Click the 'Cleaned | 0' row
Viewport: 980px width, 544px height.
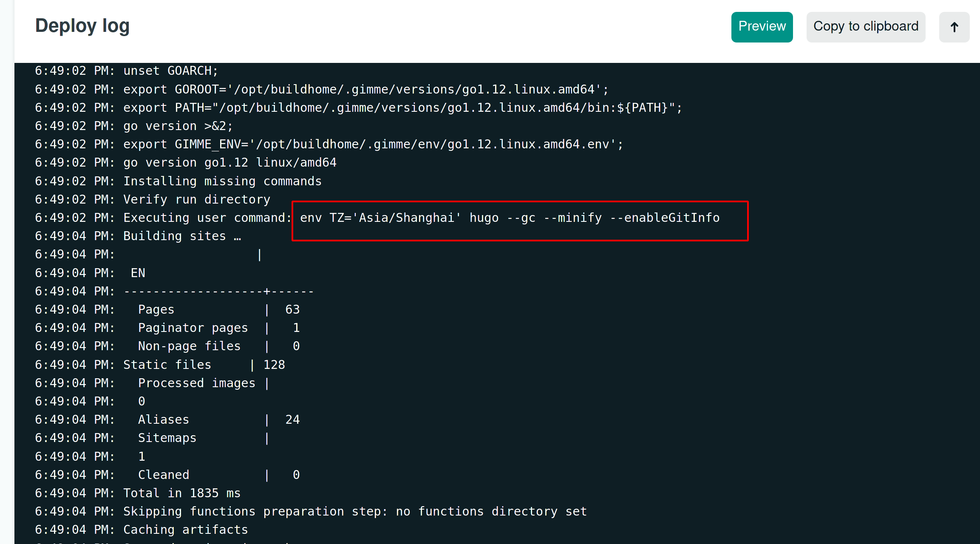point(167,475)
